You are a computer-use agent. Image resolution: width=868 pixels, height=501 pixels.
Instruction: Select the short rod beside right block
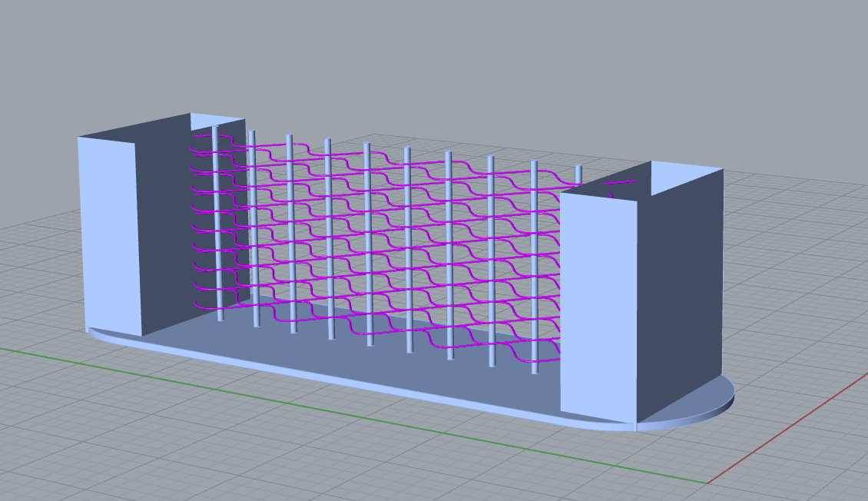(x=578, y=175)
